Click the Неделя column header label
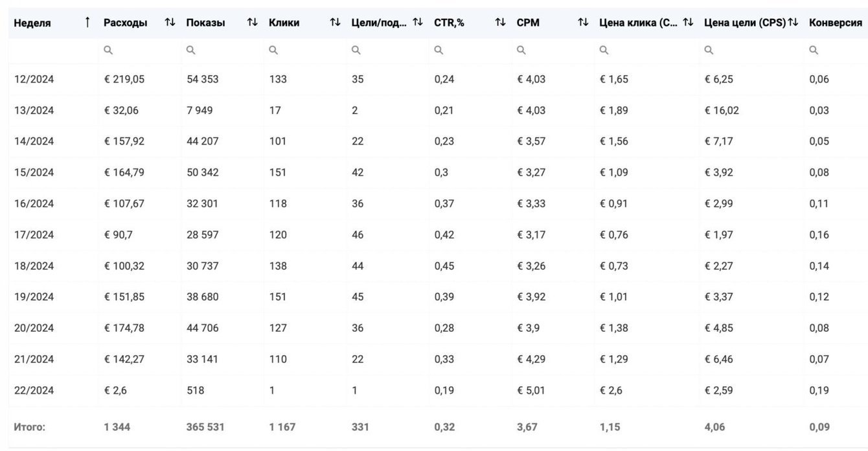 (x=32, y=23)
